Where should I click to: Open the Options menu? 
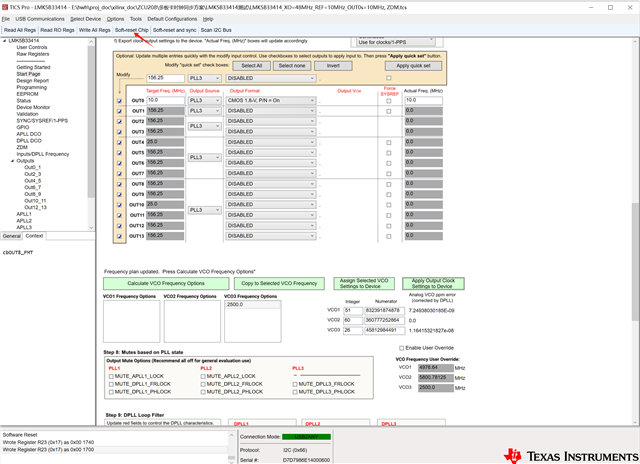(x=116, y=19)
